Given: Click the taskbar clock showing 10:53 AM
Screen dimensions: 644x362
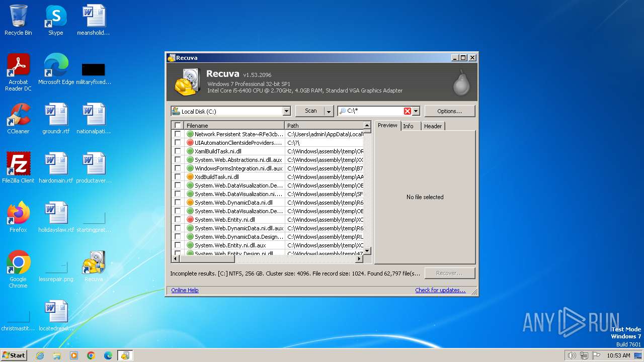Looking at the screenshot, I should [x=618, y=355].
